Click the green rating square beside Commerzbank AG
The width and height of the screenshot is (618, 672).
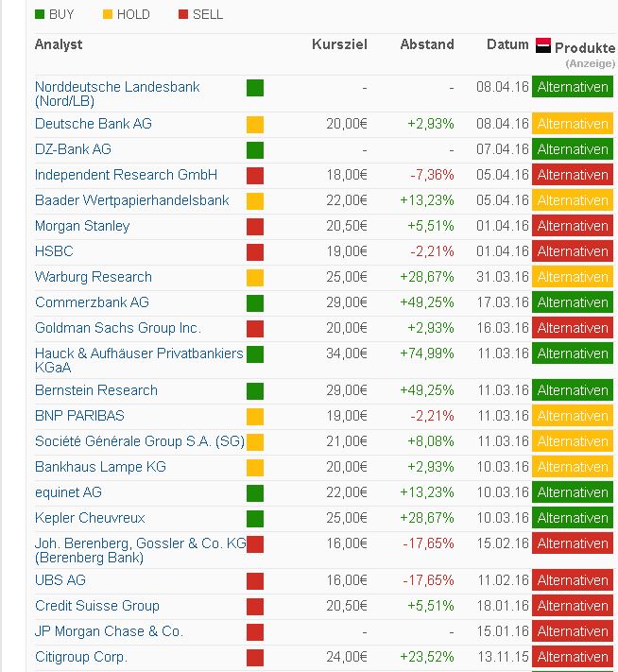254,303
